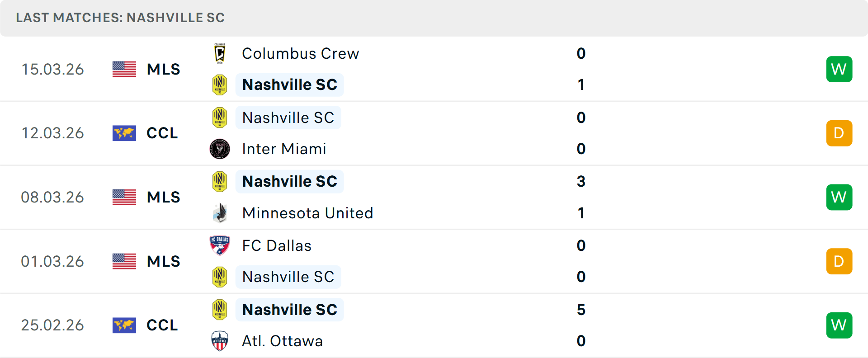Click Nashville SC crest in 15.03.26 match
Screen dimensions: 868x358
pos(220,85)
